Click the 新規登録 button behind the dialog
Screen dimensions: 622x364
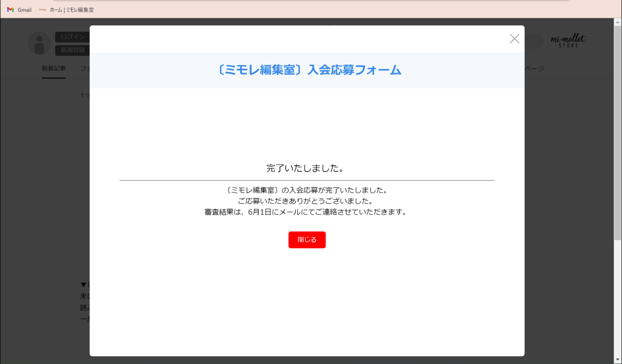click(73, 50)
